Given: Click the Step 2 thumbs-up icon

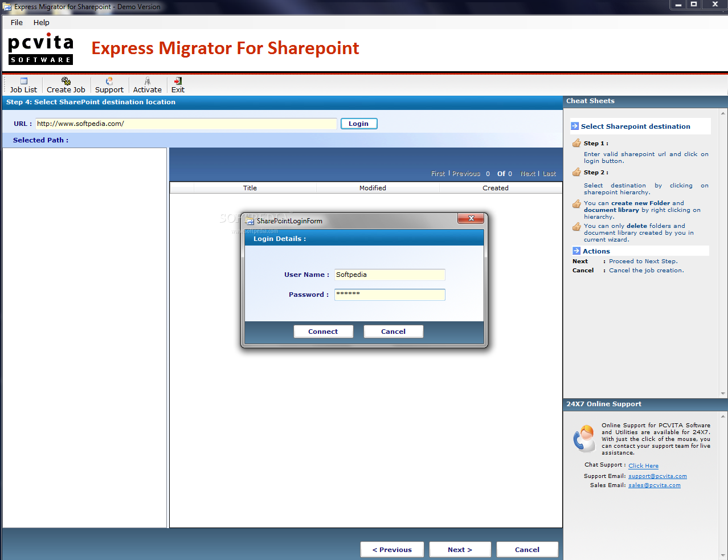Looking at the screenshot, I should click(576, 172).
